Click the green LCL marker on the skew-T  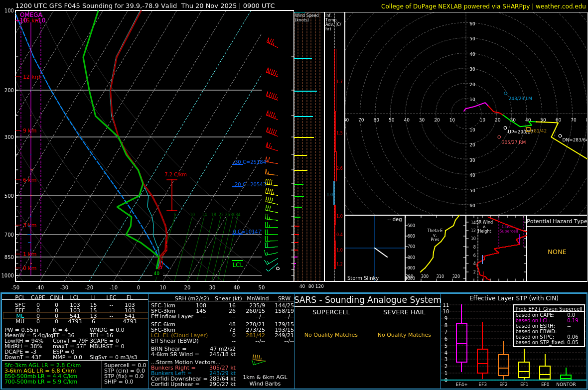coord(238,263)
